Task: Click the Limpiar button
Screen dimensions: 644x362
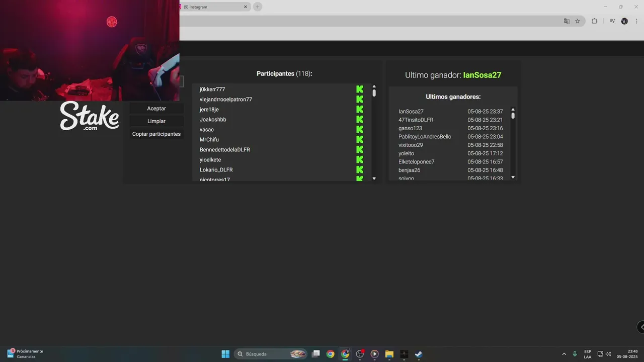Action: pyautogui.click(x=156, y=121)
